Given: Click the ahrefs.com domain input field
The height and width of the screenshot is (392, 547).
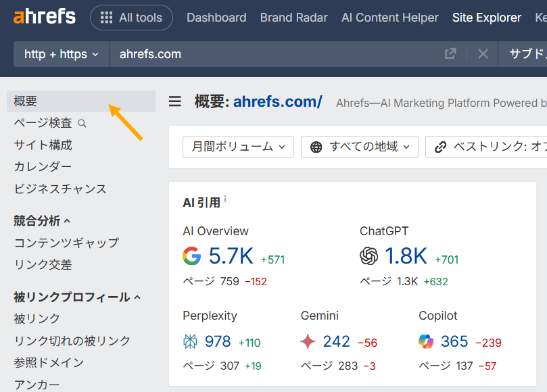Looking at the screenshot, I should click(203, 53).
